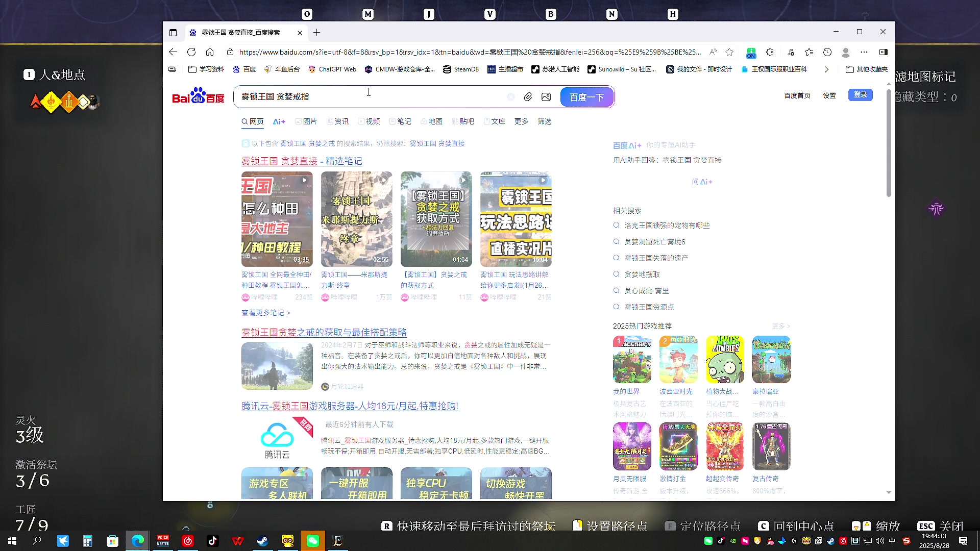980x551 pixels.
Task: Open 植物大战 game thumbnail
Action: coord(725,359)
